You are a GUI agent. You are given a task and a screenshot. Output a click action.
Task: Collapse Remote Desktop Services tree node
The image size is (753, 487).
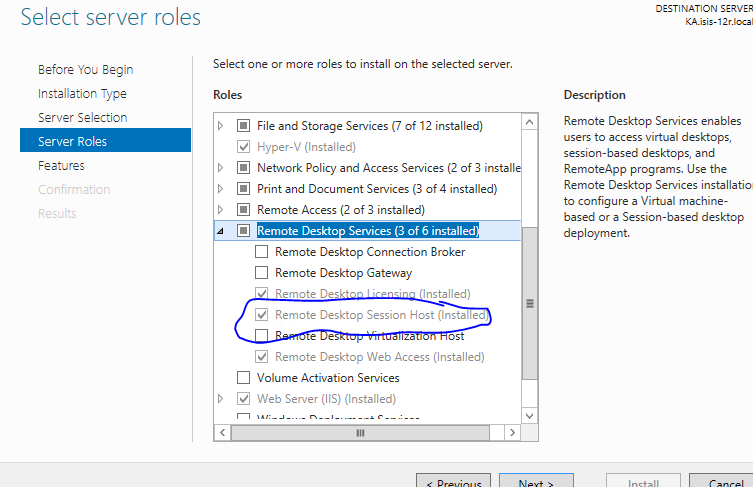220,231
